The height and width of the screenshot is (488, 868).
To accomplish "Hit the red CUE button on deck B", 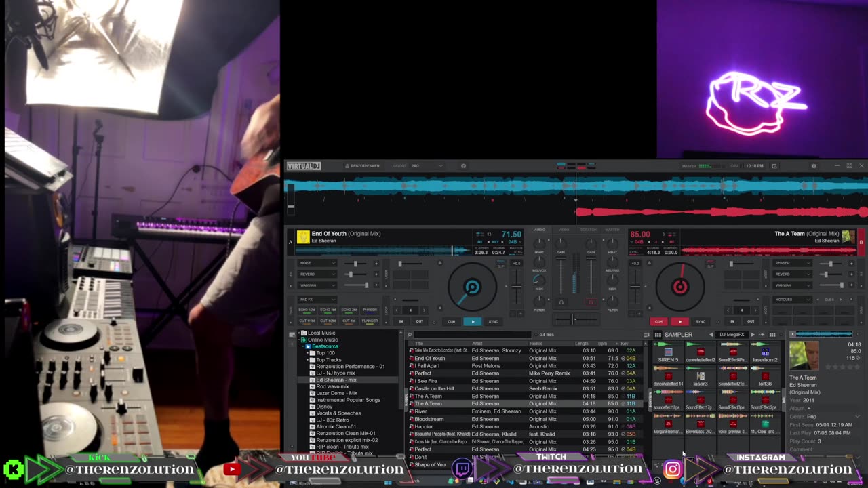I will 658,321.
